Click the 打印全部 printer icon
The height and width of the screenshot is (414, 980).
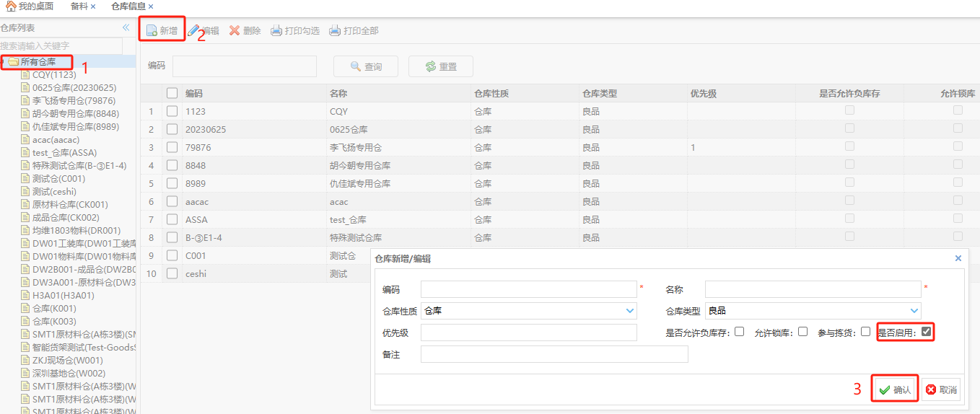[x=335, y=31]
